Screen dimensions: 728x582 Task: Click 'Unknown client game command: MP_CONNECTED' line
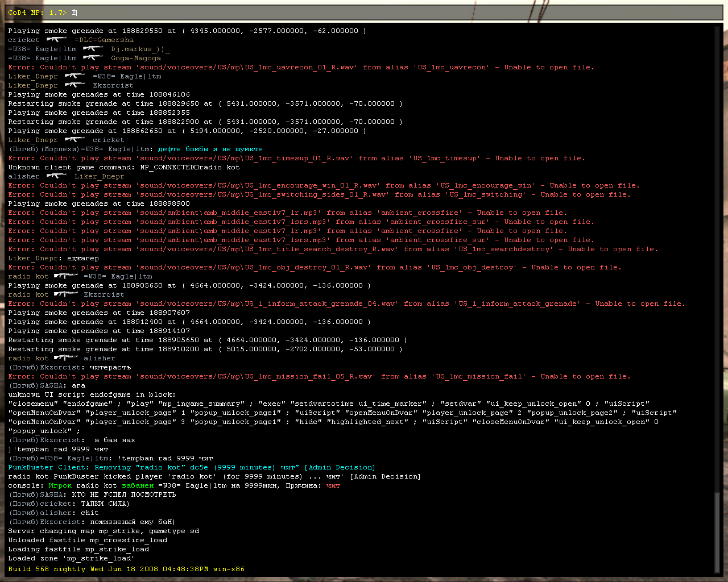(124, 167)
